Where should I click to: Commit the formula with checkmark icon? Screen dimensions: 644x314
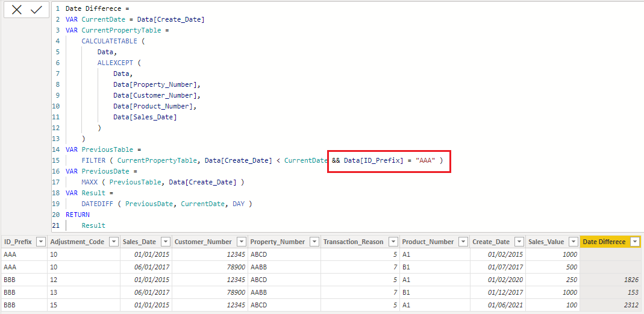pyautogui.click(x=37, y=10)
